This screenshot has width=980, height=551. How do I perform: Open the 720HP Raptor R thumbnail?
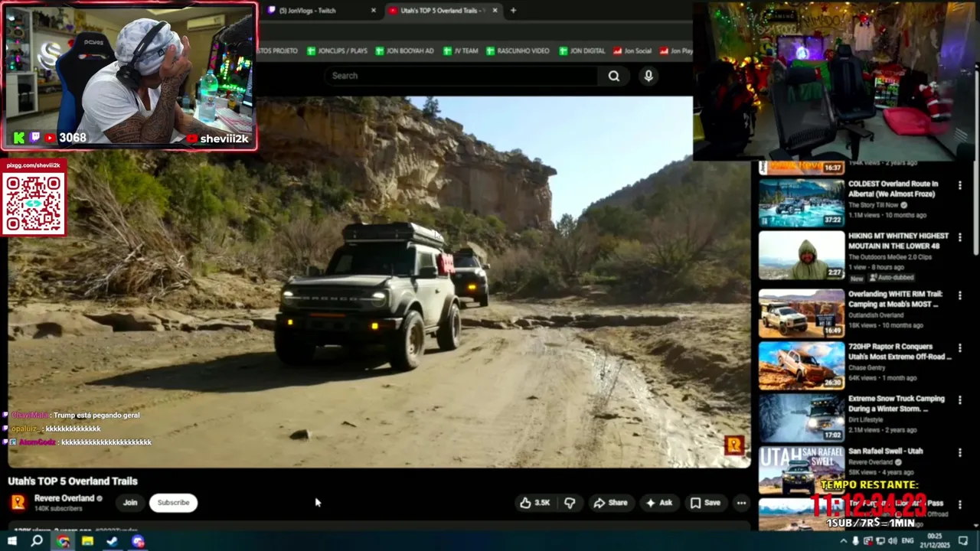pos(802,366)
